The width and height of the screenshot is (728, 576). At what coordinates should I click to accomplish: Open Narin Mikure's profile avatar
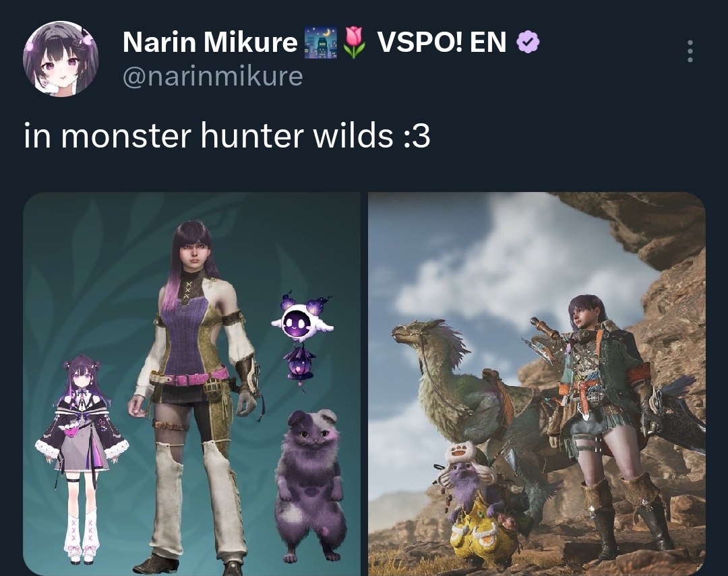(x=61, y=59)
